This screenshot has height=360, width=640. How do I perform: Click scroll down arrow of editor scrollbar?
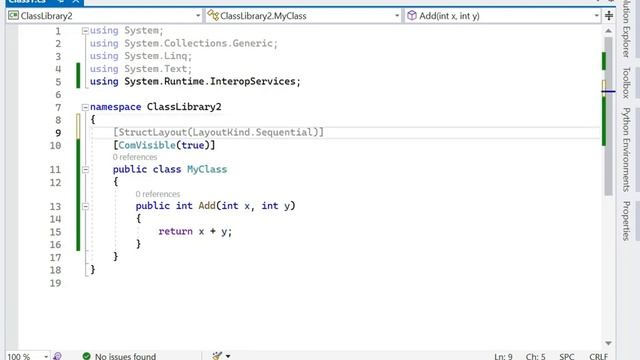pyautogui.click(x=608, y=343)
